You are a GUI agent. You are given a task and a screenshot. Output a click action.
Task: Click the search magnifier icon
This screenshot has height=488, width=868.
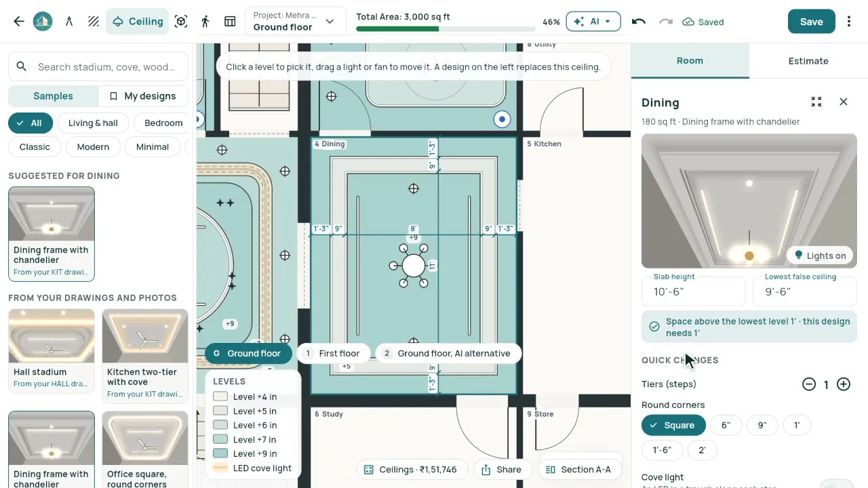click(x=22, y=66)
